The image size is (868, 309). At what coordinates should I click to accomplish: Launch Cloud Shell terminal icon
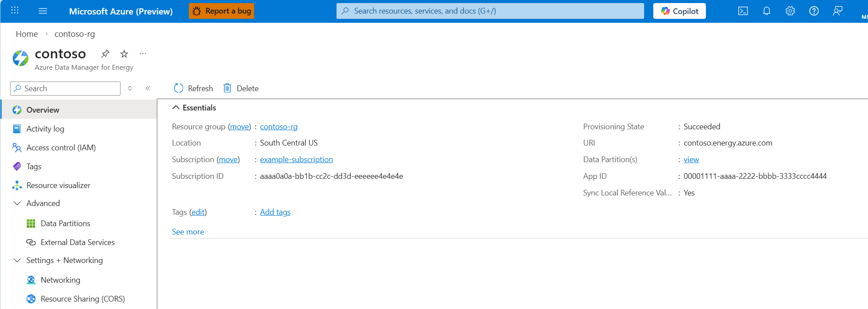(743, 11)
